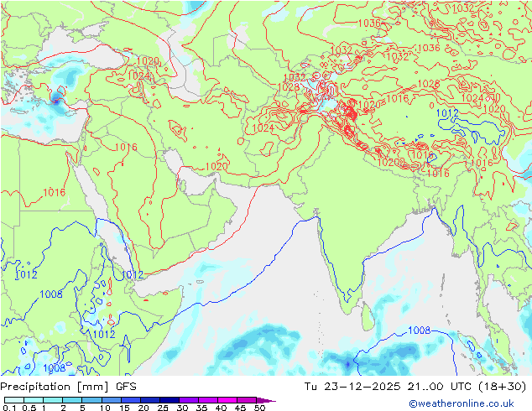
Task: Pick the 0.5–1 mm legend color swatch
Action: tap(34, 400)
